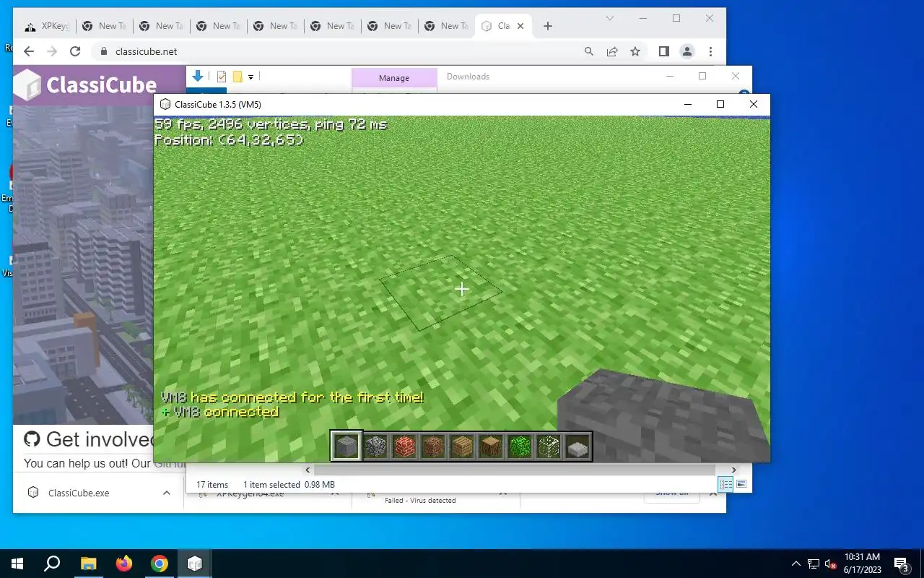Click the magnifier zoom icon in the address bar

point(589,51)
